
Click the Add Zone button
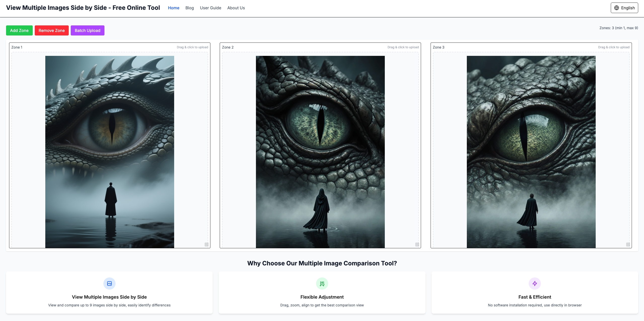[x=19, y=30]
